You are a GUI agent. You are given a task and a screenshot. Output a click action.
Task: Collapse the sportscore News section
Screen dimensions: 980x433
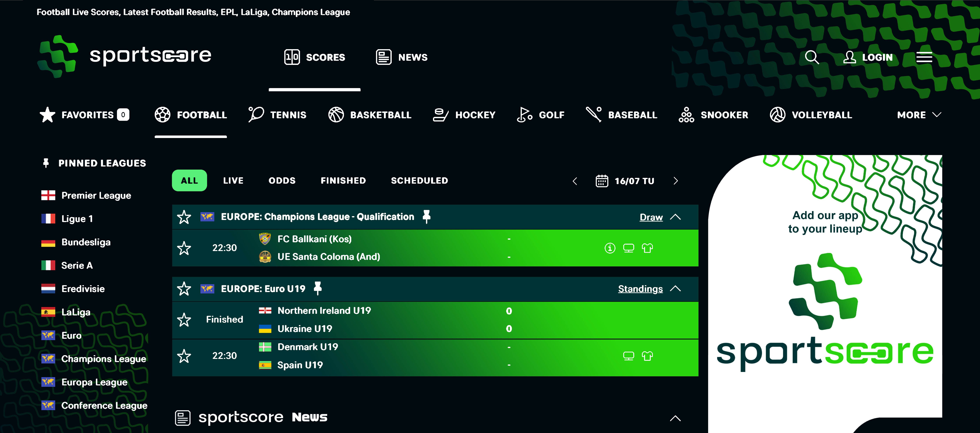pyautogui.click(x=675, y=418)
